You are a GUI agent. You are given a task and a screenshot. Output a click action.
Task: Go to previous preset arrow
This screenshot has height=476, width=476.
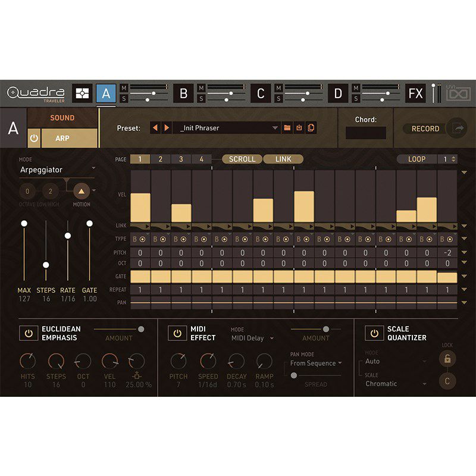tap(155, 128)
